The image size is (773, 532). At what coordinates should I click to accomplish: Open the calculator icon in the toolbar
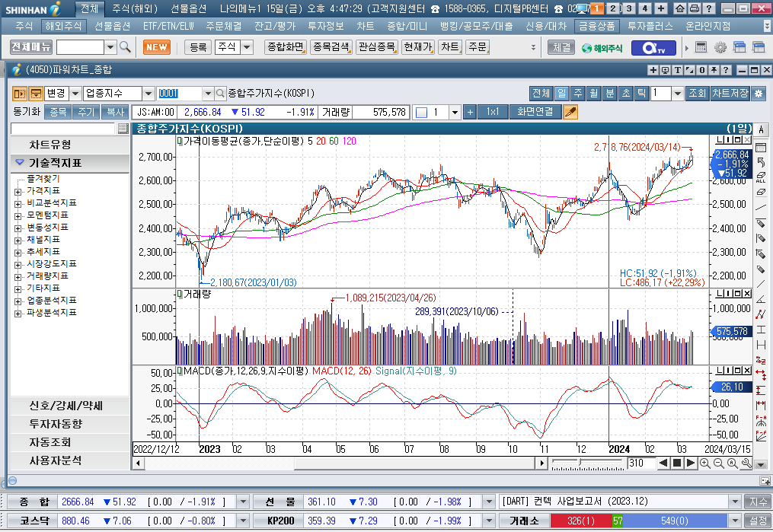coord(701,47)
